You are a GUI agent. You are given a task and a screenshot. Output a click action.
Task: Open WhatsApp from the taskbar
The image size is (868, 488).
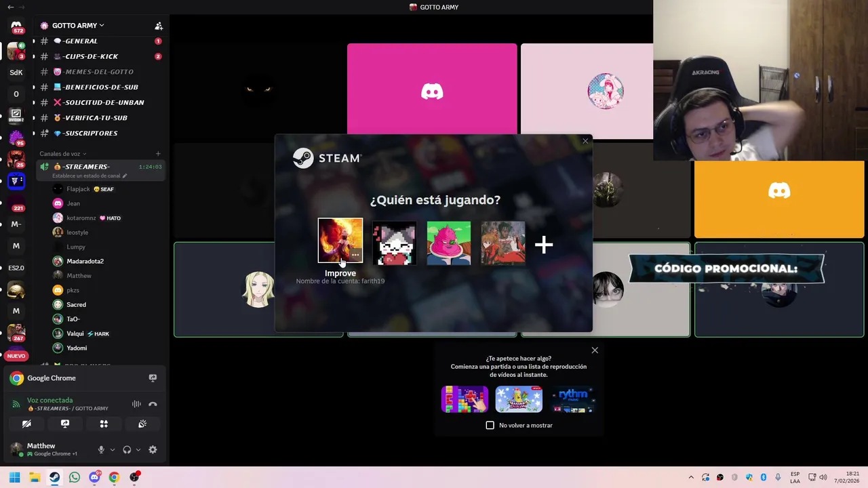coord(75,477)
